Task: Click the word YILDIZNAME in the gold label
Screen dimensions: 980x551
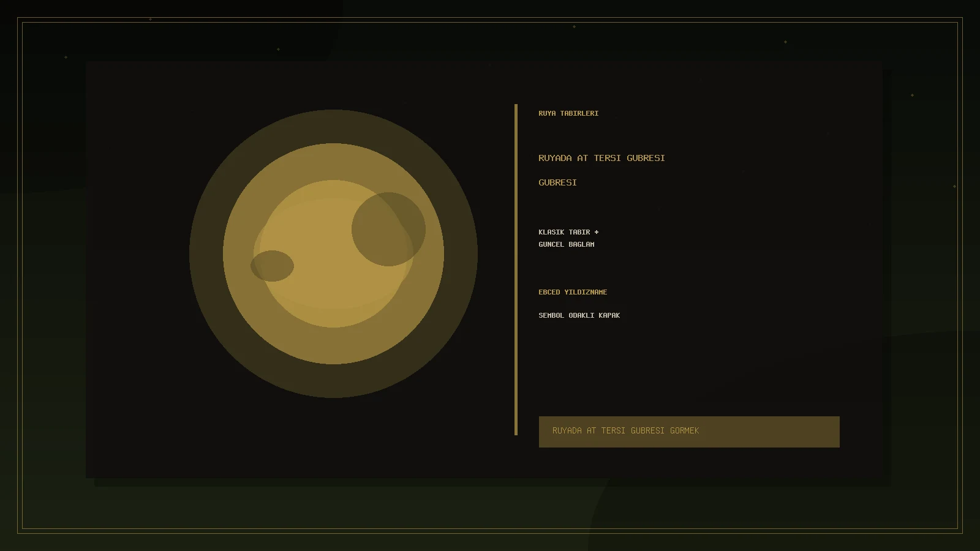Action: [x=586, y=292]
